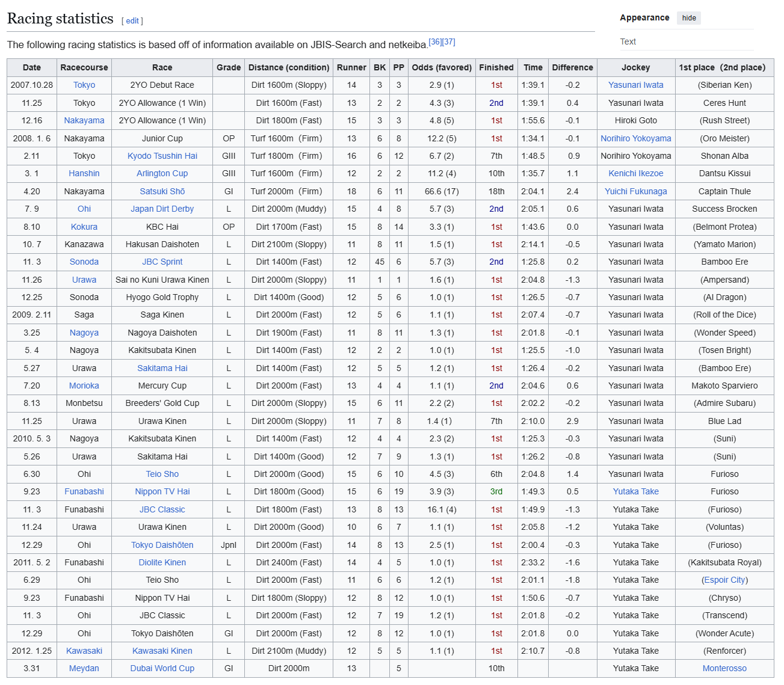784x685 pixels.
Task: Open the Nippon TV Hai race link
Action: (162, 492)
